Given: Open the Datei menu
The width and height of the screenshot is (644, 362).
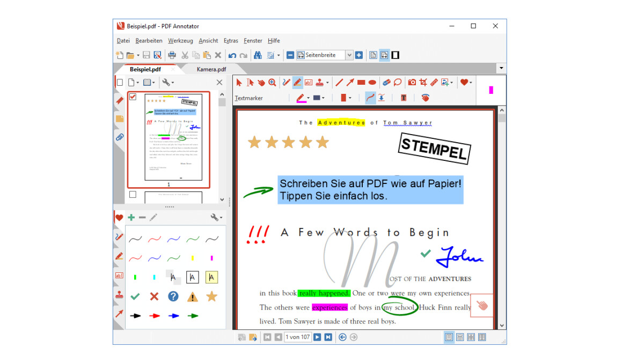Looking at the screenshot, I should coord(123,41).
